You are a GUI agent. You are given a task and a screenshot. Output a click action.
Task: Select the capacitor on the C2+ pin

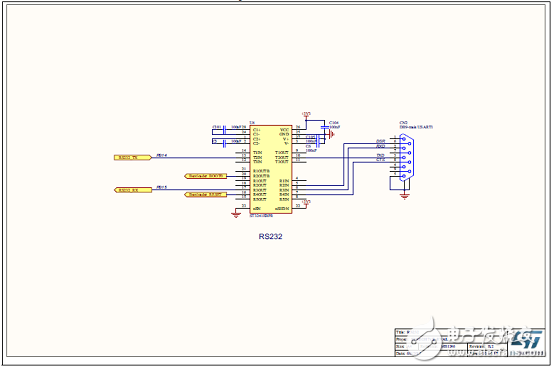[x=224, y=143]
